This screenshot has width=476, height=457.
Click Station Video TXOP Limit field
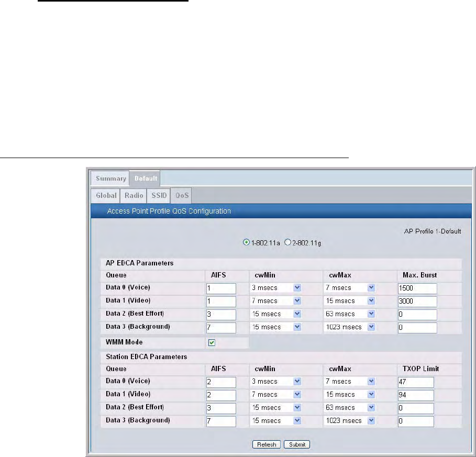tap(416, 395)
